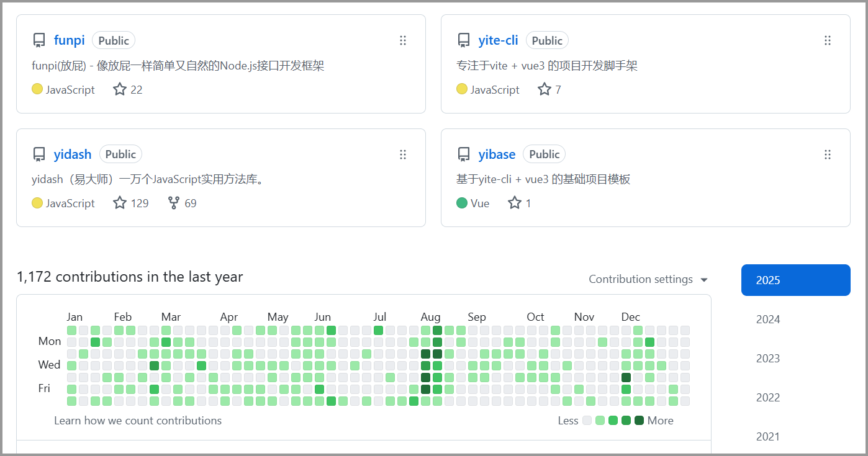This screenshot has width=868, height=456.
Task: Grab the drag handle on funpi card
Action: [403, 41]
